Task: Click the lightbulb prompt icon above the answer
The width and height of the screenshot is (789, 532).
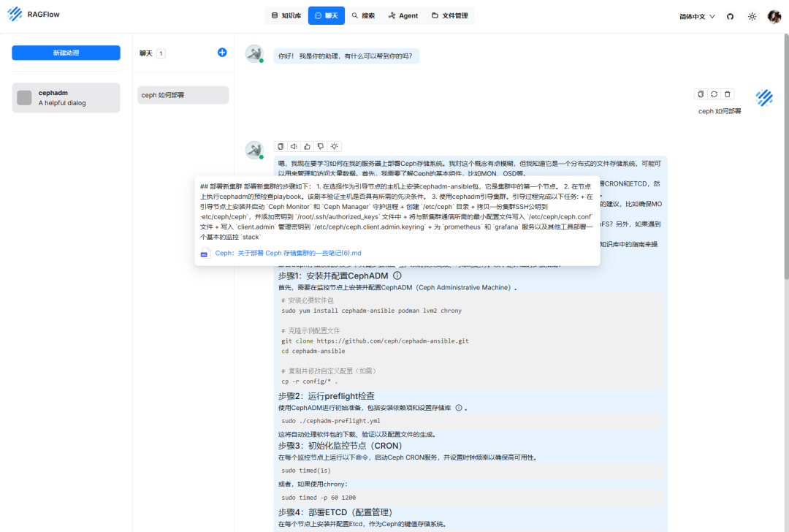Action: click(x=334, y=146)
